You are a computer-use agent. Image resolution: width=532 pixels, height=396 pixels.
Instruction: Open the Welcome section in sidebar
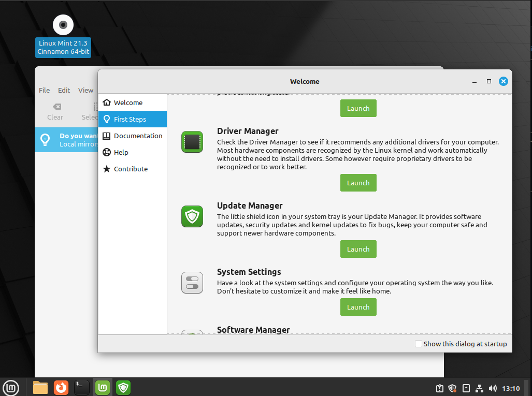pos(133,102)
